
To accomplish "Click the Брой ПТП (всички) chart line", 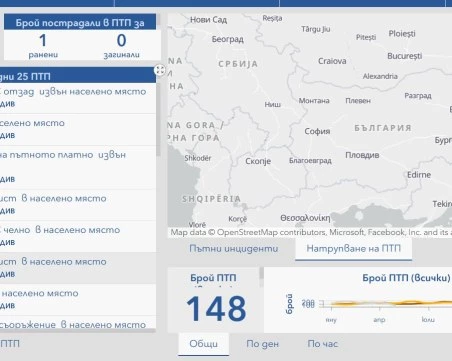I will click(393, 303).
